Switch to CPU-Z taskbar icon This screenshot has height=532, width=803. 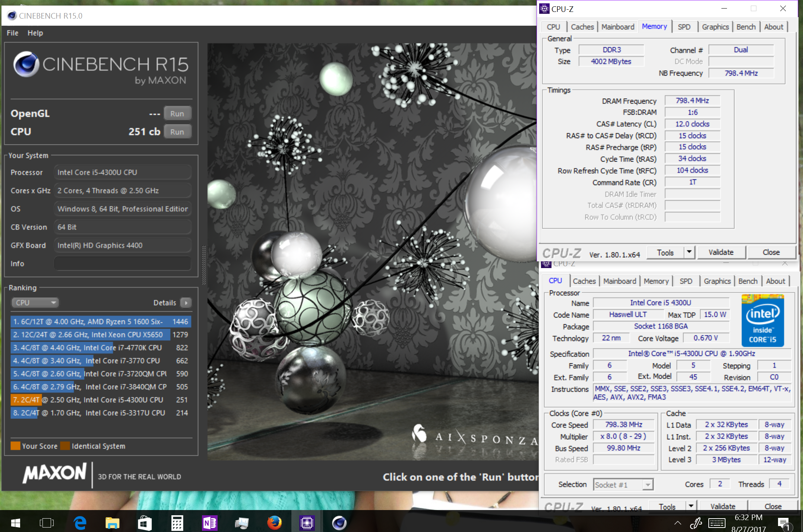point(307,523)
